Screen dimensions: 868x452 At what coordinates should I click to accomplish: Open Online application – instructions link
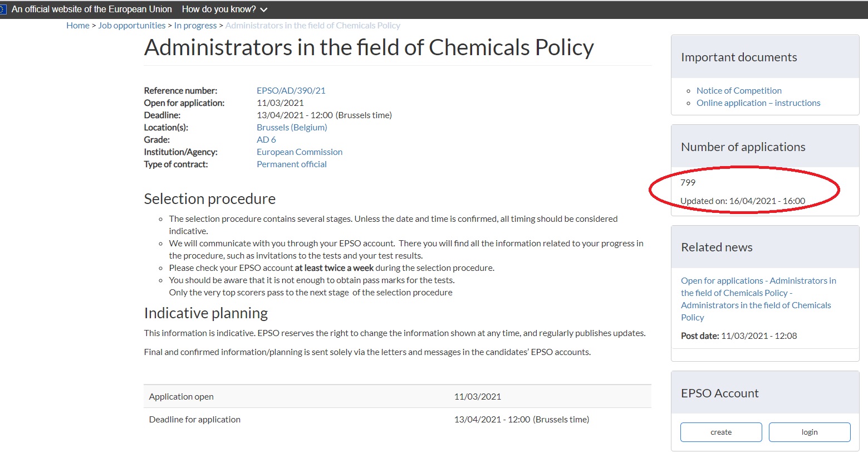758,103
